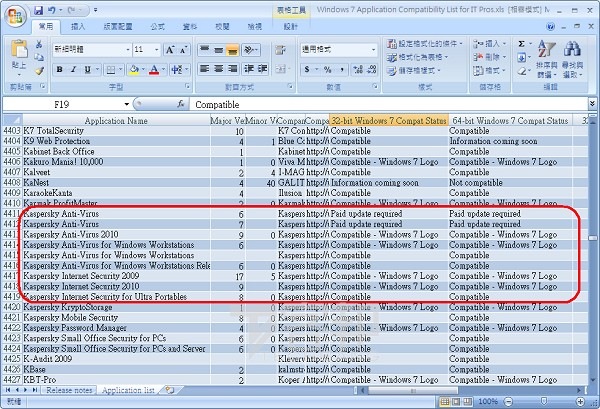Open the number format dropdown 通用格式

(x=373, y=50)
